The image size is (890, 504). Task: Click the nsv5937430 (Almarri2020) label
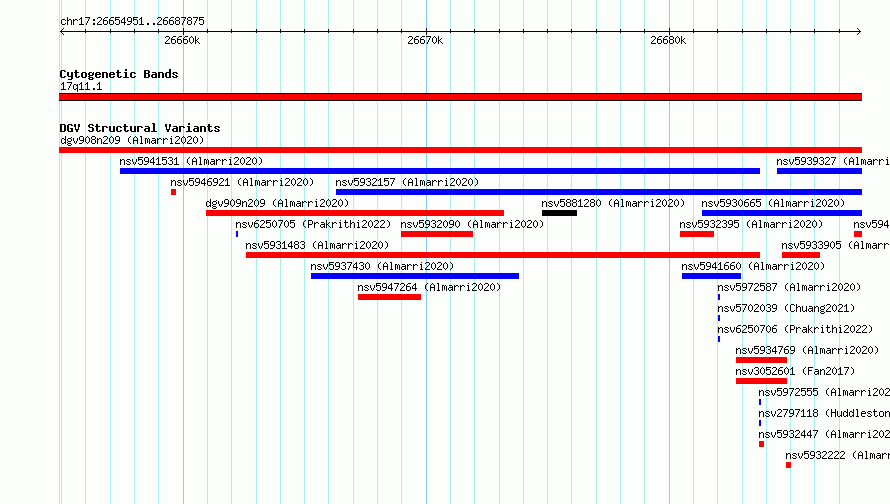[x=382, y=266]
